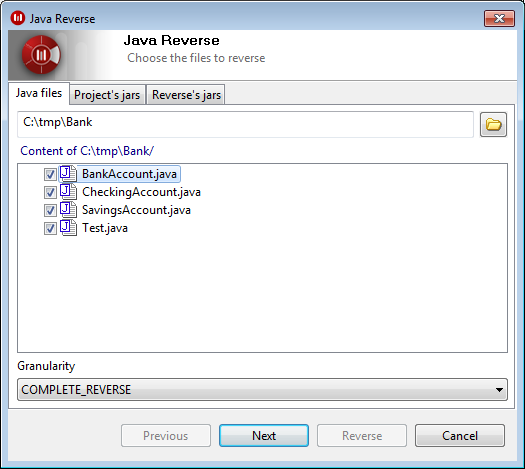Image resolution: width=525 pixels, height=469 pixels.
Task: Toggle the SavingsAccount.java checkbox
Action: tap(50, 211)
